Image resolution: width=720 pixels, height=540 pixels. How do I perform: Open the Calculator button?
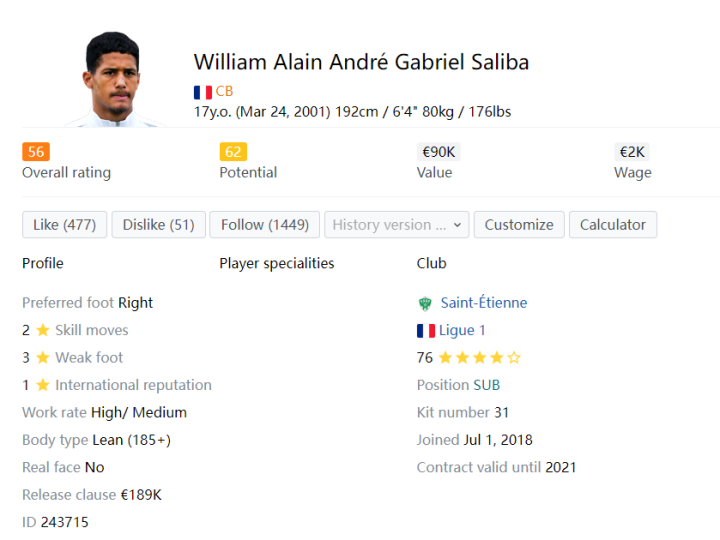coord(613,225)
